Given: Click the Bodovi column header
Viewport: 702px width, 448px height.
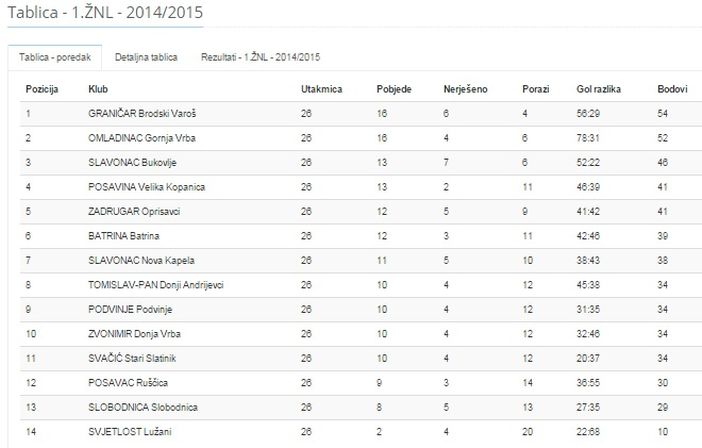Looking at the screenshot, I should coord(672,89).
